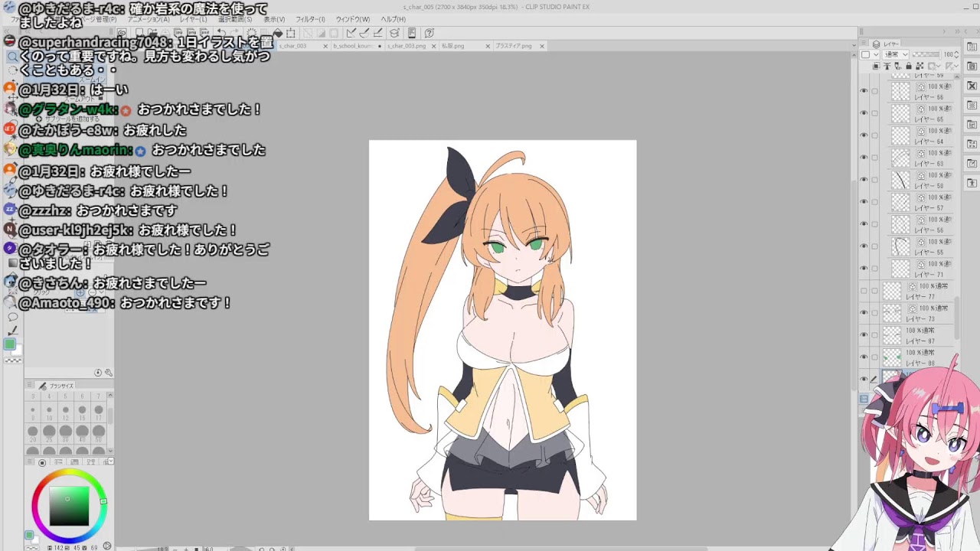Switch to the プラスティア.png tab
980x551 pixels.
(514, 46)
